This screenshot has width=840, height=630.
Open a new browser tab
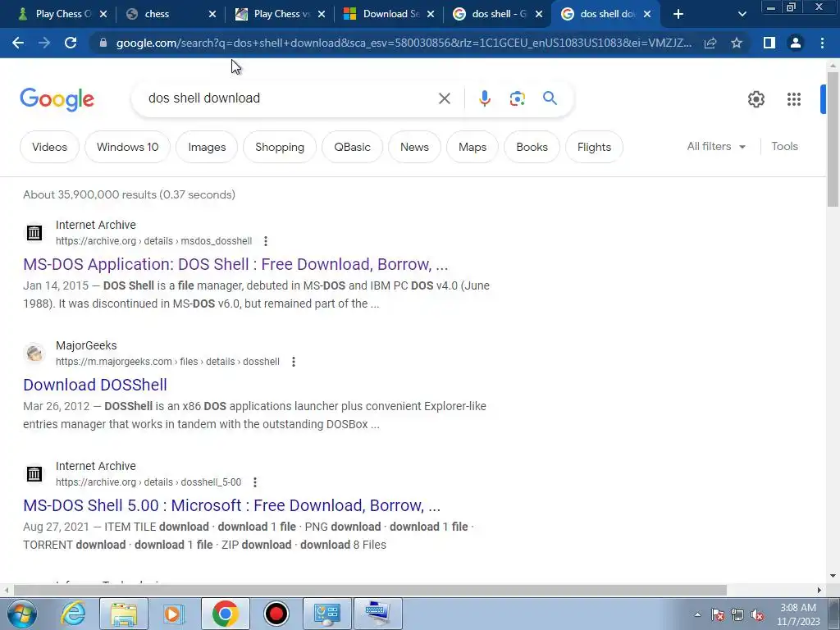[678, 14]
